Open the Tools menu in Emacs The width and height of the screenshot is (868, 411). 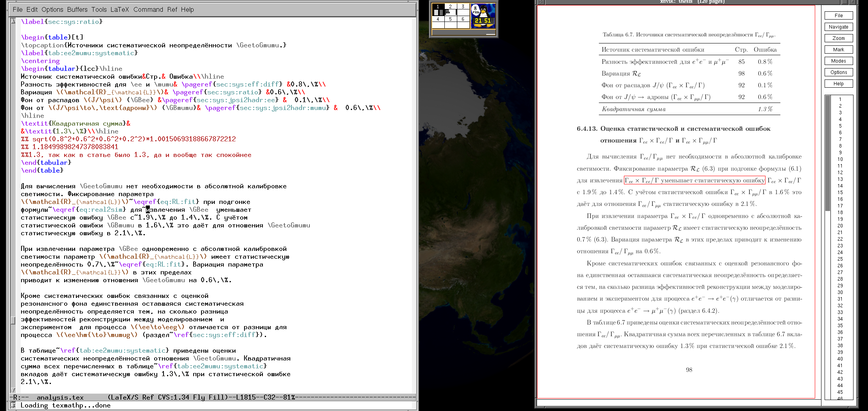click(99, 9)
